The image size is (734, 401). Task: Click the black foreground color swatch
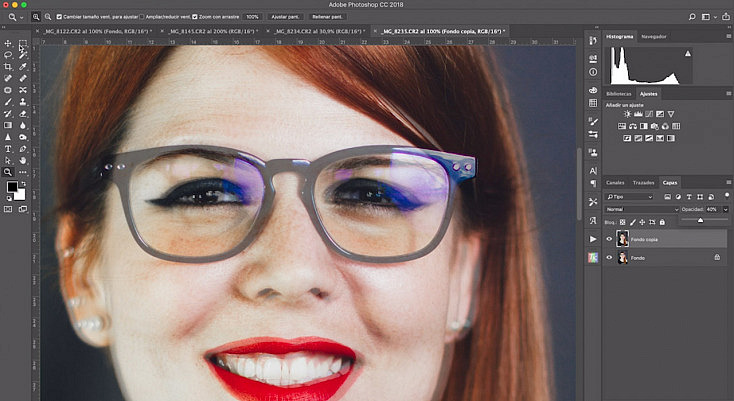click(12, 187)
